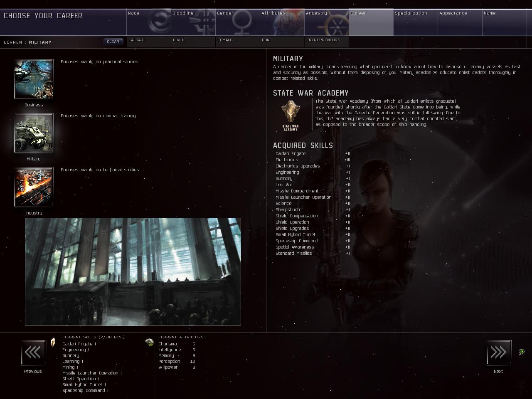532x399 pixels.
Task: Click the brain icon beside Current Skills
Action: (x=149, y=342)
